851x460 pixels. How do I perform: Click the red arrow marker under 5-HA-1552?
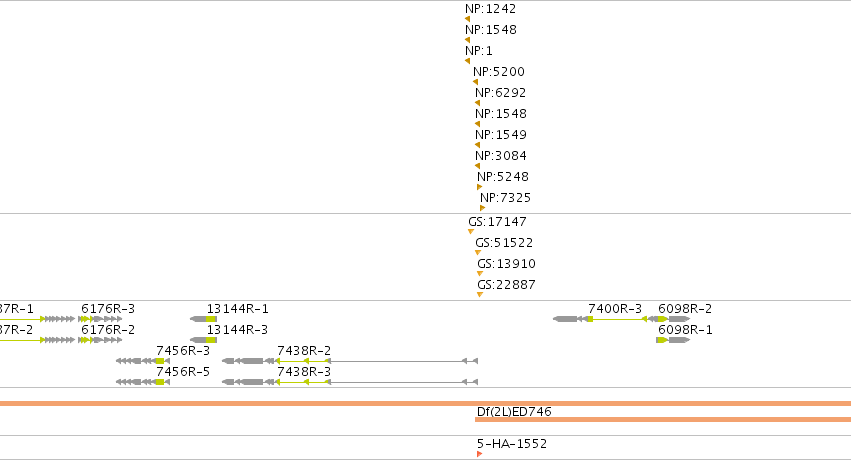click(x=479, y=454)
